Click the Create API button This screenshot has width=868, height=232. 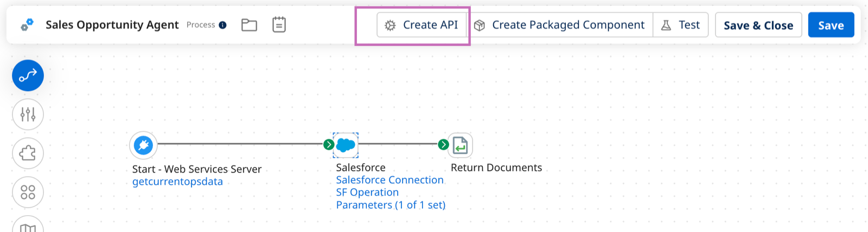422,25
